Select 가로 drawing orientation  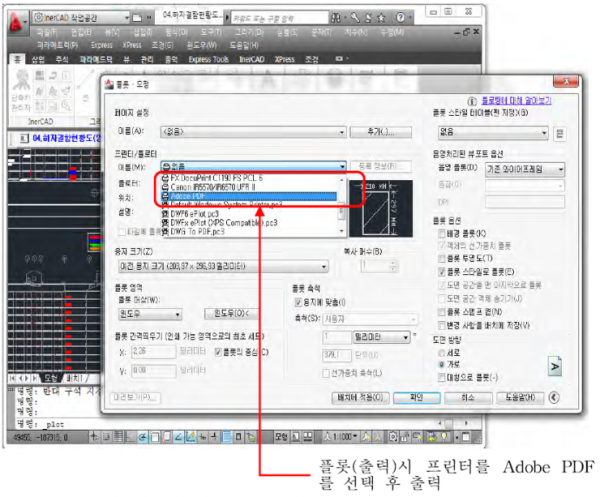(441, 364)
